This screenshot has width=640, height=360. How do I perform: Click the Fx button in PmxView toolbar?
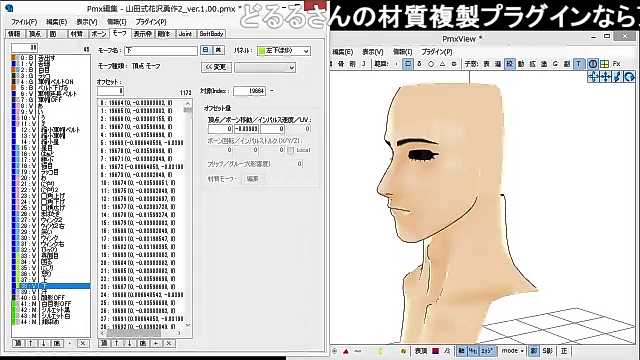coord(616,64)
